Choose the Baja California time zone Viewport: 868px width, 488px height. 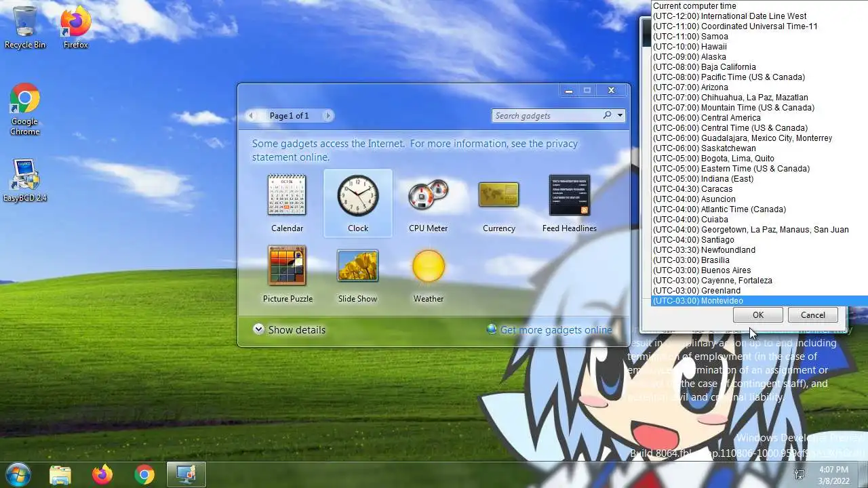tap(759, 67)
